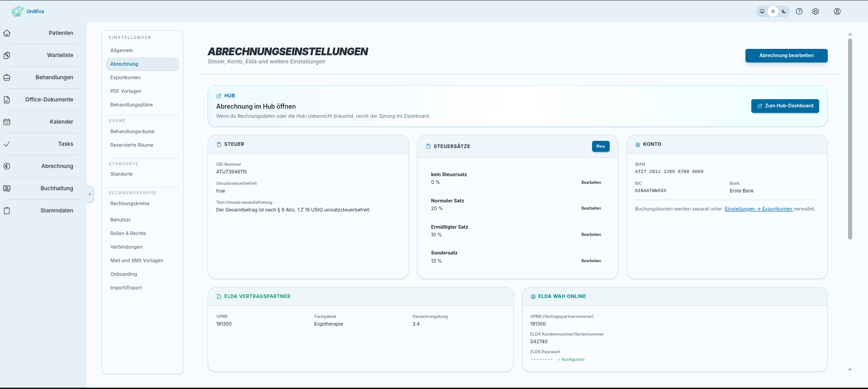Open the user profile icon
This screenshot has width=868, height=389.
click(x=837, y=11)
